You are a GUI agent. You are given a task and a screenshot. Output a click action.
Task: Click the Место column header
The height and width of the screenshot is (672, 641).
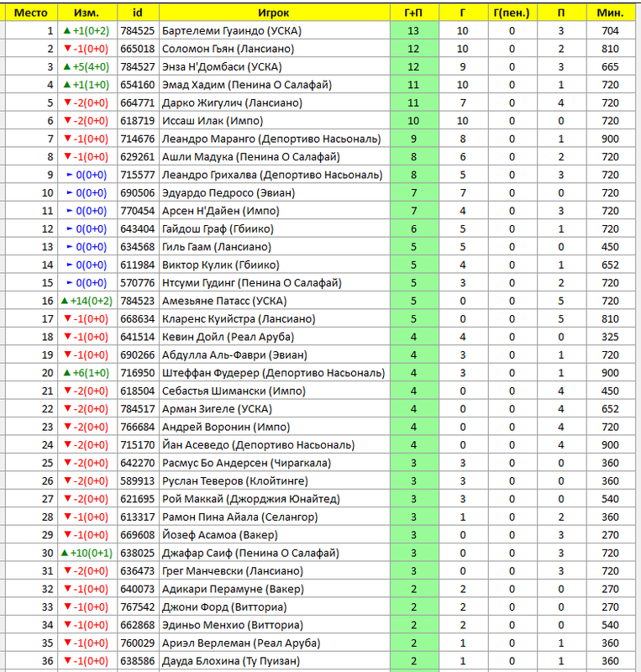click(x=31, y=13)
